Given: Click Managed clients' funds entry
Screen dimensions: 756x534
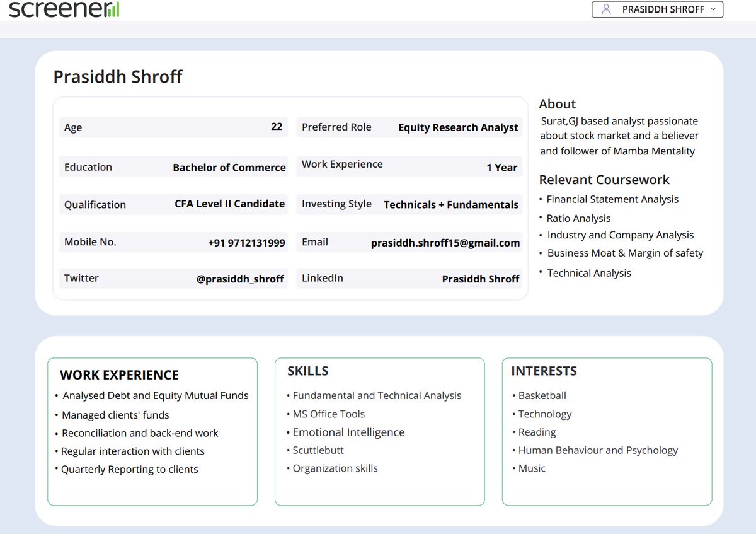Looking at the screenshot, I should point(115,415).
